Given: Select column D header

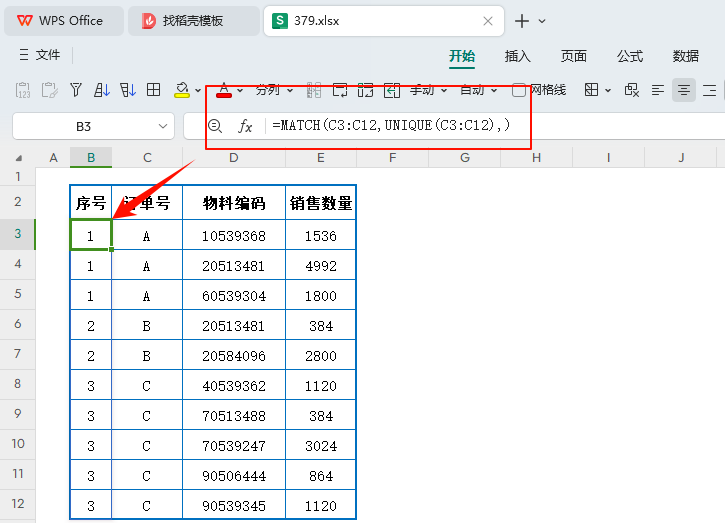Looking at the screenshot, I should [x=234, y=158].
